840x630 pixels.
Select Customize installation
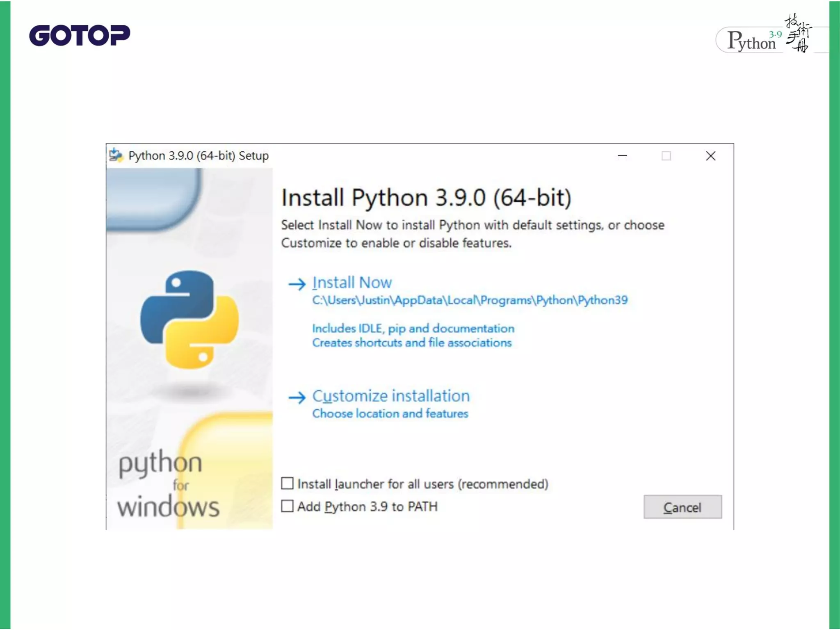pos(391,396)
